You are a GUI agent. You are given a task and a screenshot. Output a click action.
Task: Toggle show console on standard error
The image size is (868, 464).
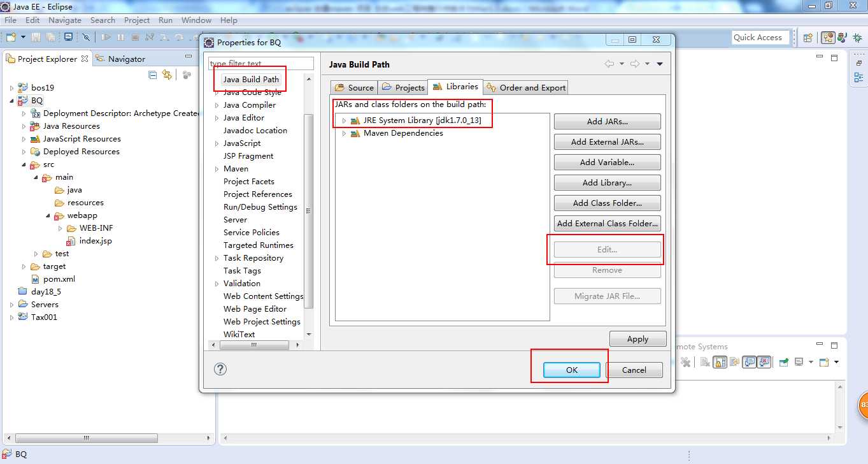[x=764, y=362]
